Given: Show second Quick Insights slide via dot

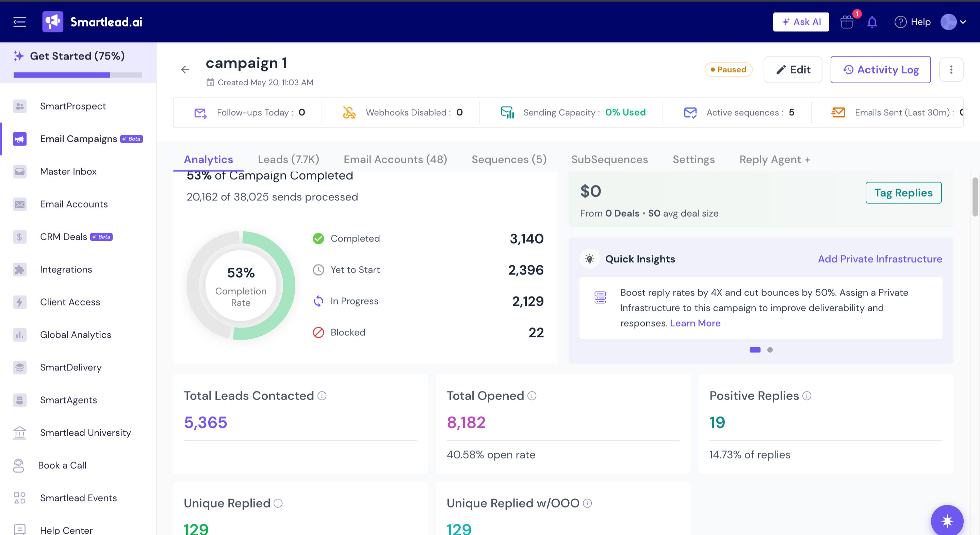Looking at the screenshot, I should [x=770, y=350].
